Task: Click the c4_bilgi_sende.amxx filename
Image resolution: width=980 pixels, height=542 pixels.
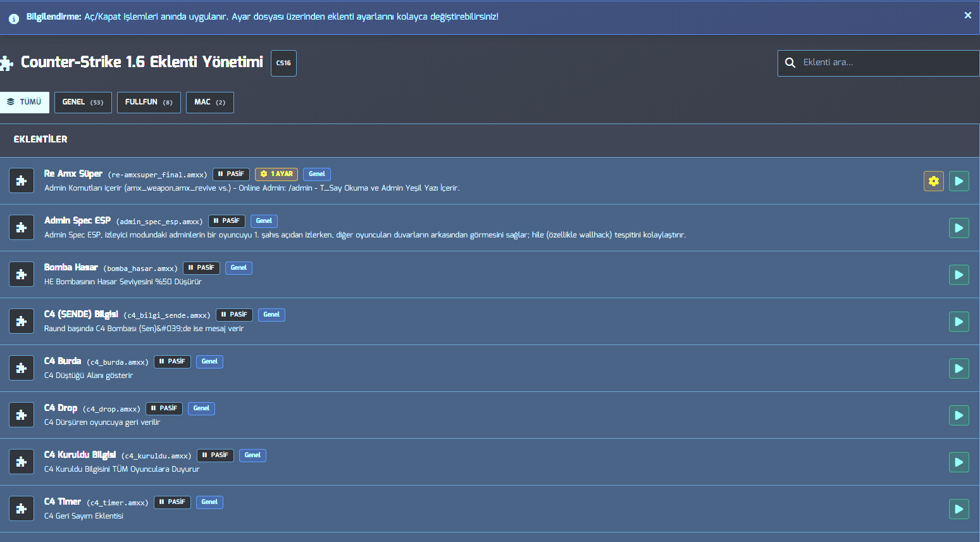Action: (167, 315)
